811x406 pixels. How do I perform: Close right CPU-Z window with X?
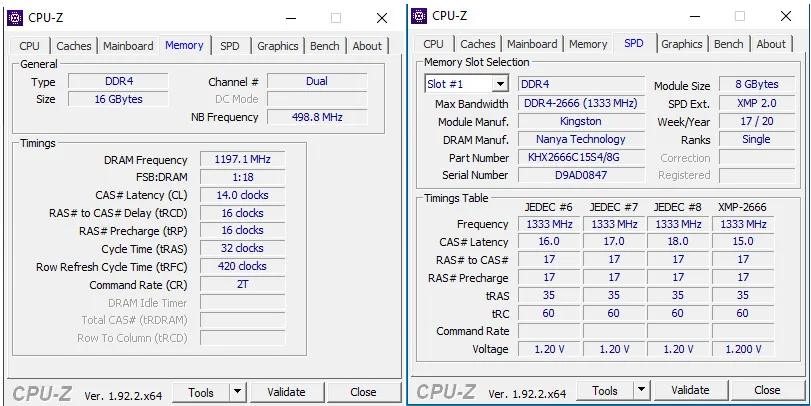tap(786, 16)
